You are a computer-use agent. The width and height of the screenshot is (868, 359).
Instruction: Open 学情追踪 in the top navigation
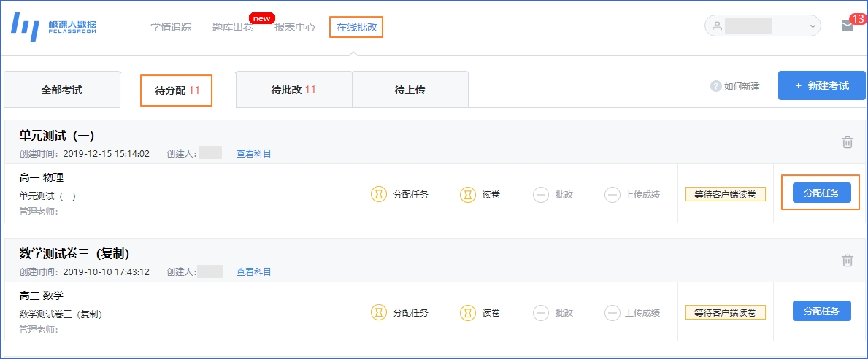coord(171,27)
